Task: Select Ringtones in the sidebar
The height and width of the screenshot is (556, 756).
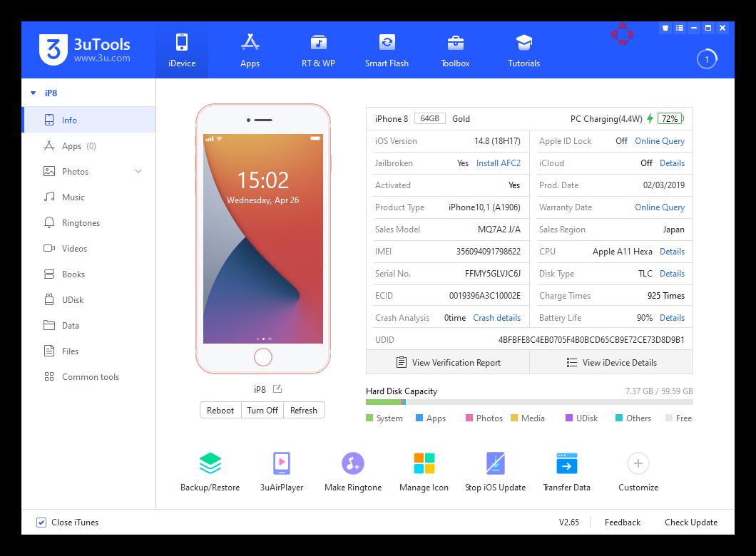Action: click(81, 223)
